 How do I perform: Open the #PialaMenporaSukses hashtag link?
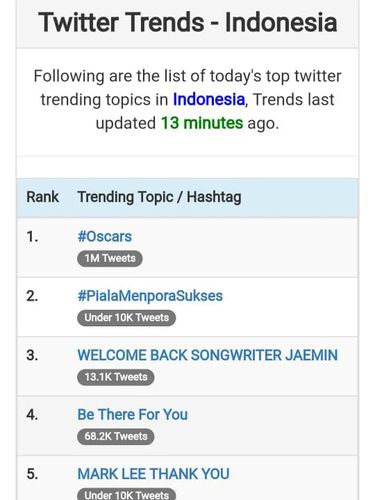(x=150, y=296)
